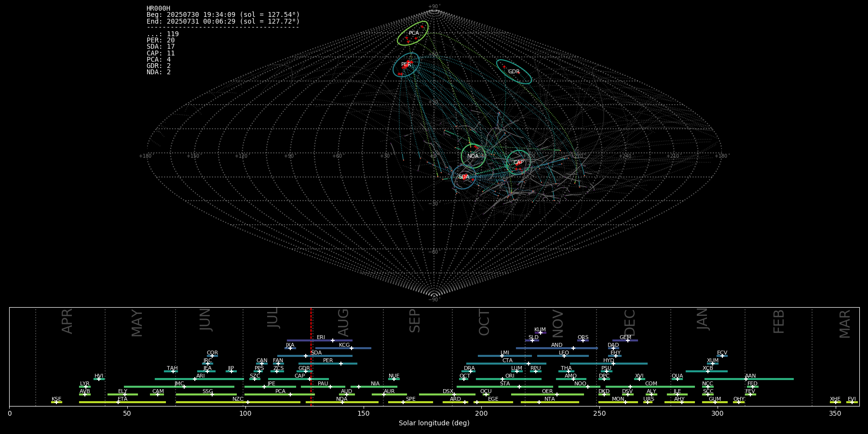Select the CAP radiant circle label on sky map
Image resolution: width=868 pixels, height=434 pixels.
[518, 163]
